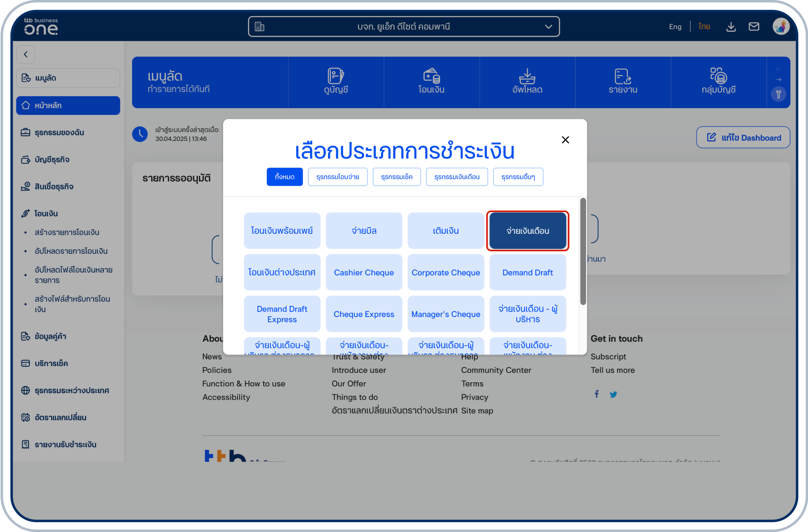
Task: Select Cashier Cheque payment option
Action: (364, 273)
